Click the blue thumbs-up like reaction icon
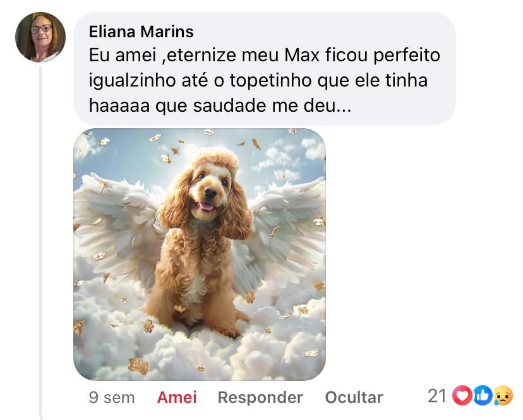The width and height of the screenshot is (523, 420). point(483,395)
